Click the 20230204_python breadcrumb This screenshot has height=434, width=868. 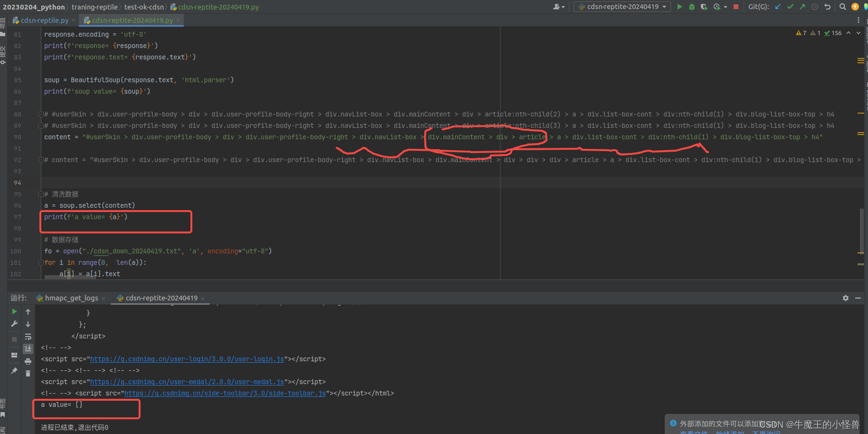(x=34, y=7)
